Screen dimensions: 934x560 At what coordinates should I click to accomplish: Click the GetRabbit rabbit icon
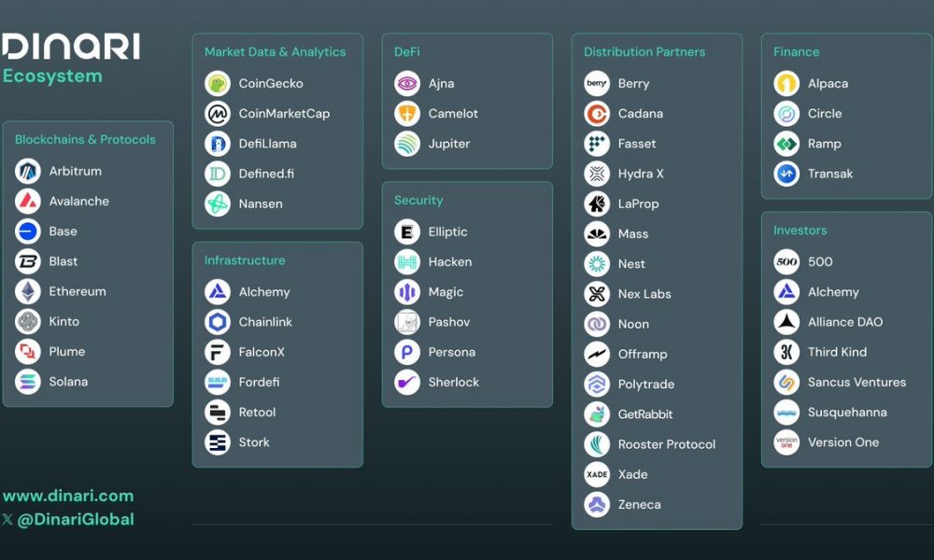pyautogui.click(x=597, y=414)
